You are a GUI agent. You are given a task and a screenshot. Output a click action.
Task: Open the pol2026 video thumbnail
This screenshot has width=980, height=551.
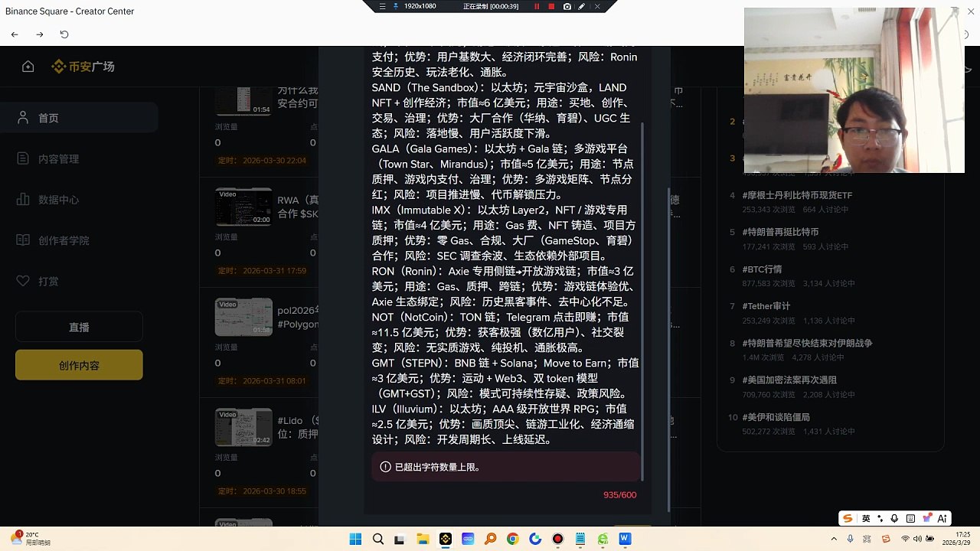(243, 317)
